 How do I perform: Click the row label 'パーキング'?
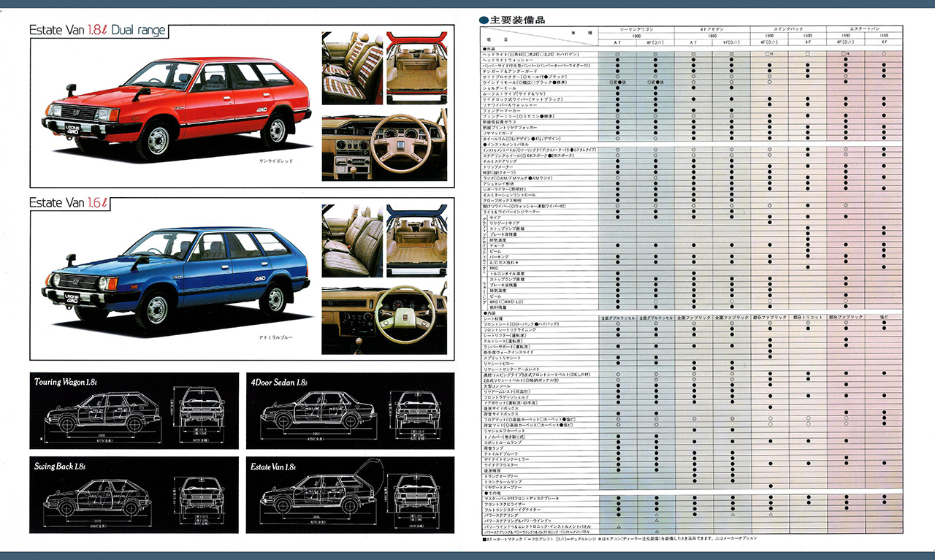pyautogui.click(x=498, y=256)
